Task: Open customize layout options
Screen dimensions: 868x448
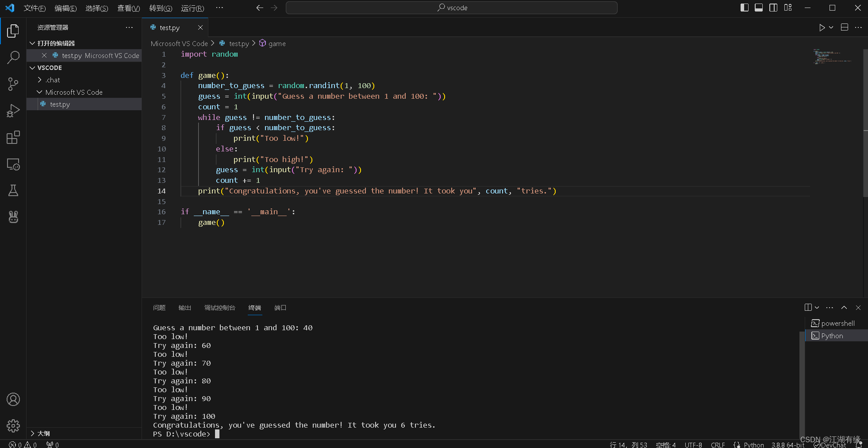Action: [788, 8]
